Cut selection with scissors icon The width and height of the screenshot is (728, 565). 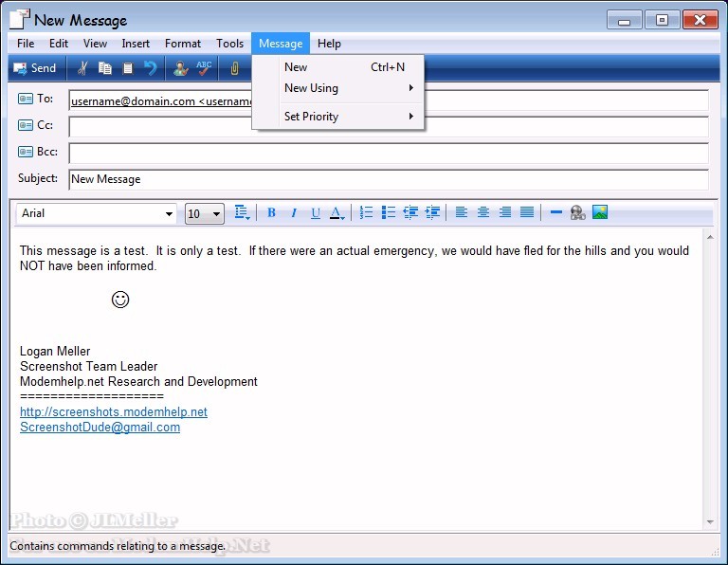[82, 68]
